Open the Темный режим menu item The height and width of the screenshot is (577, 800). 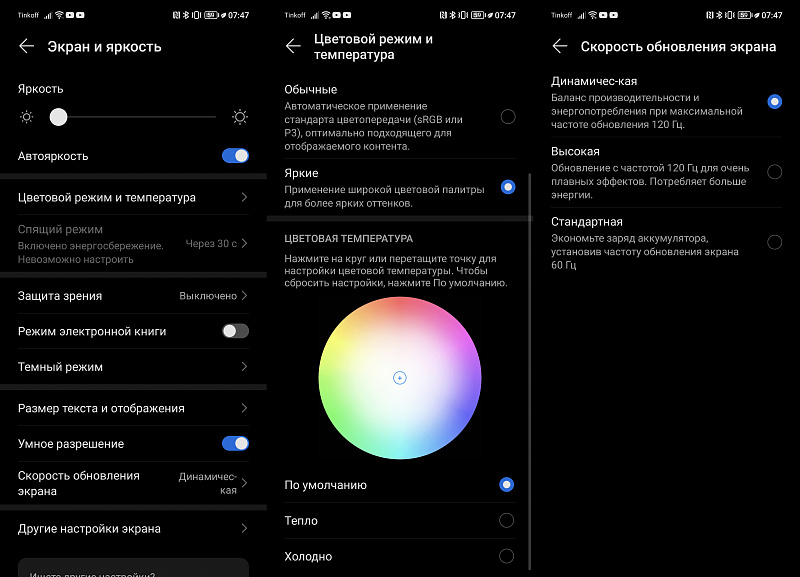[x=133, y=367]
